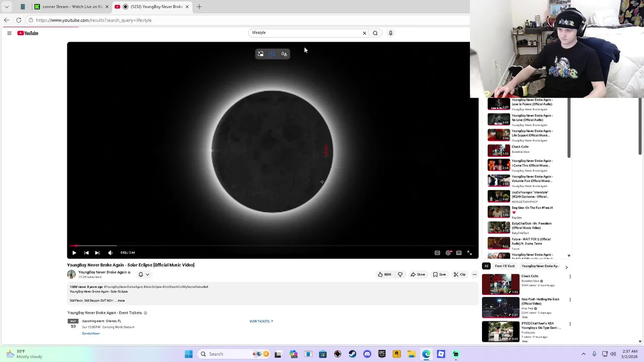The height and width of the screenshot is (362, 644).
Task: Open Check Callin recommended video thumbnail
Action: 501,284
